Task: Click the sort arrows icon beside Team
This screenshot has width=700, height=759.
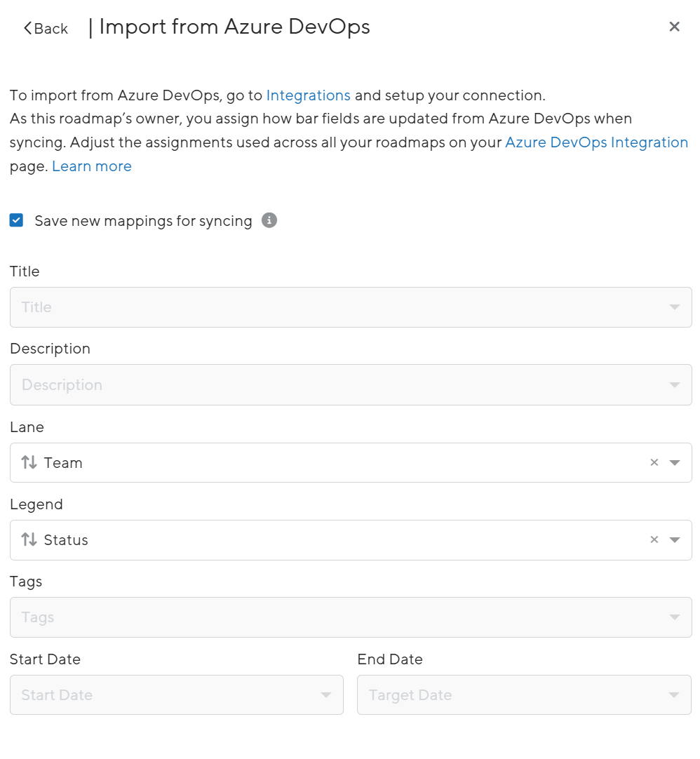Action: (x=29, y=462)
